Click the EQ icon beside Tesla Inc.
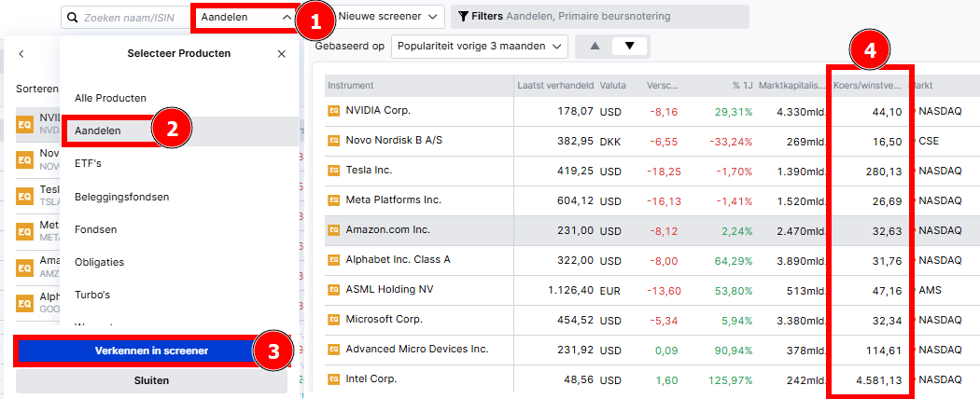 click(333, 171)
